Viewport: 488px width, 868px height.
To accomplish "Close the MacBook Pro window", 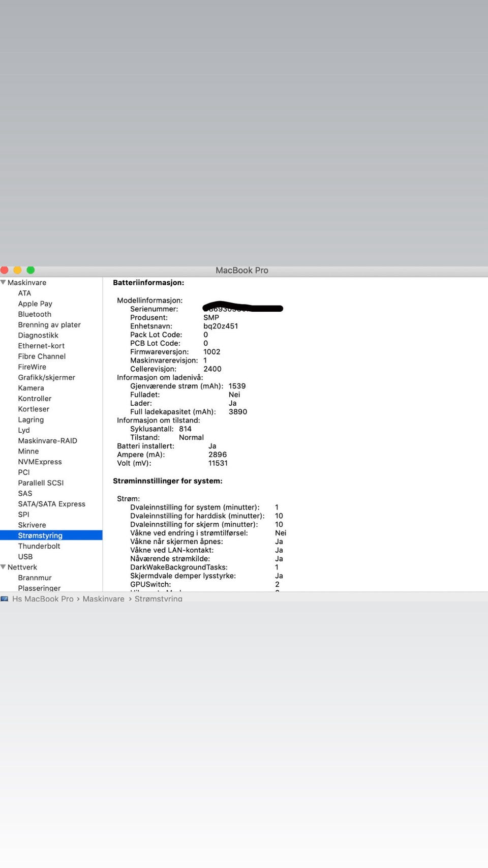I will (x=4, y=270).
